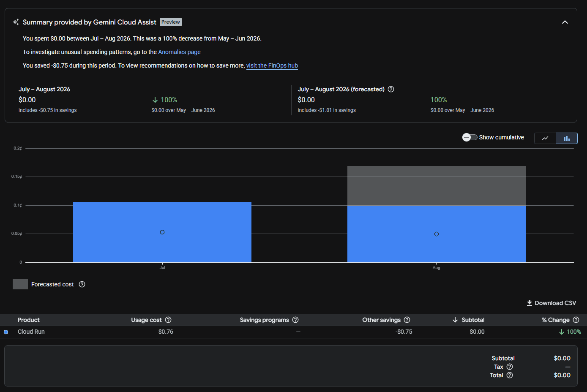
Task: Click the July – August 2026 heading
Action: click(44, 89)
